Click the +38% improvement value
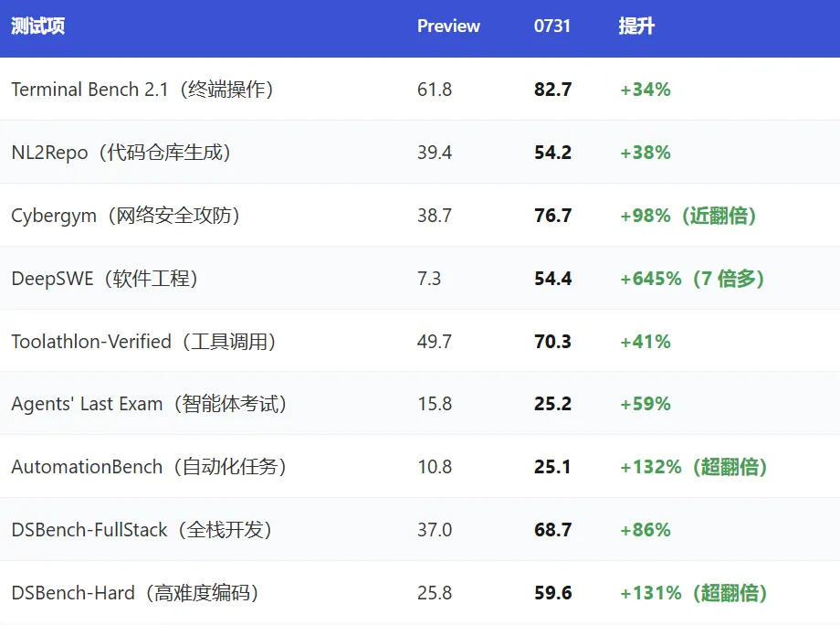The width and height of the screenshot is (840, 625). click(x=646, y=153)
